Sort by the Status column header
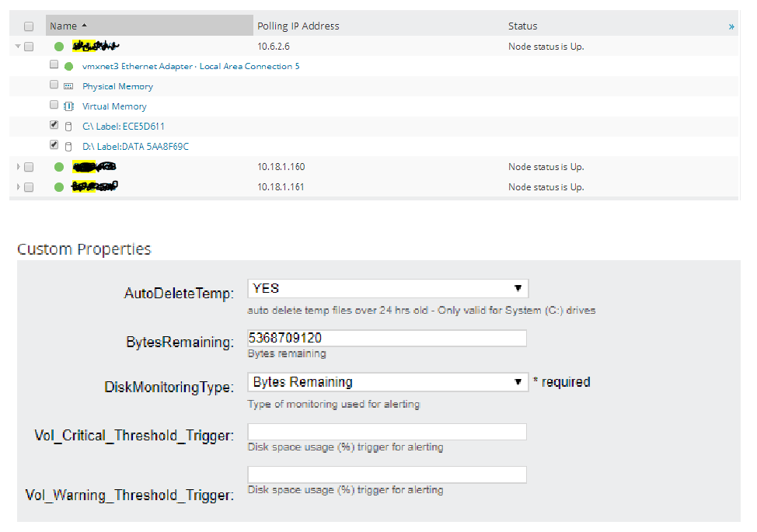 522,26
